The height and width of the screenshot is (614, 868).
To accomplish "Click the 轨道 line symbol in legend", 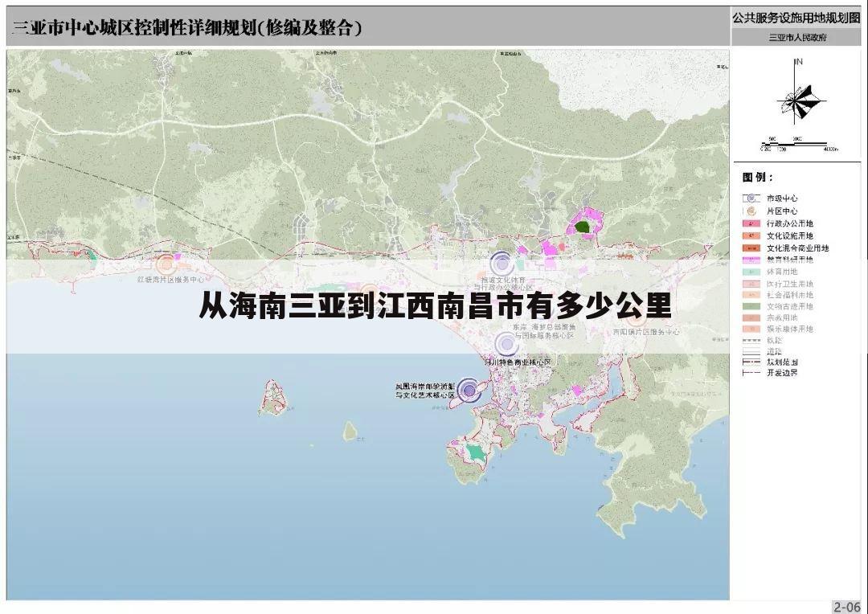I will coord(751,341).
